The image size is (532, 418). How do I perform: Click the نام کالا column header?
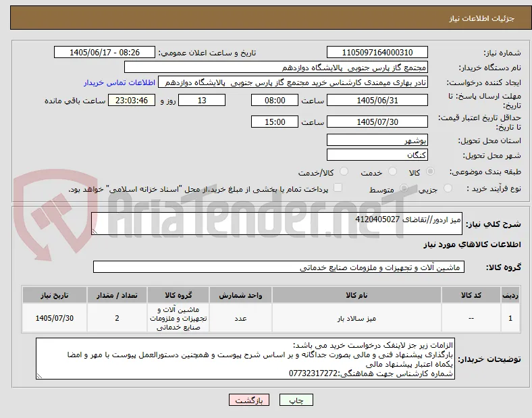tap(356, 295)
